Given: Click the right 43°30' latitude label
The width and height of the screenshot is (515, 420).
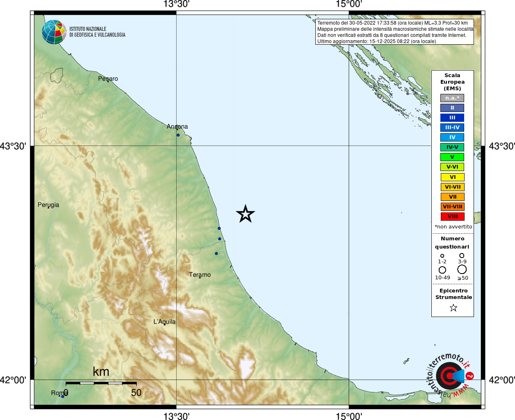Looking at the screenshot, I should point(502,146).
